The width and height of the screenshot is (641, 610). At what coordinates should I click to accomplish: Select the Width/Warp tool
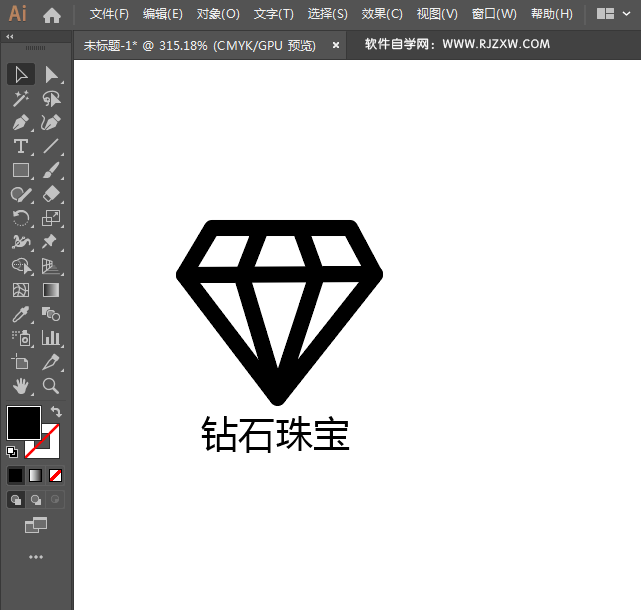pyautogui.click(x=21, y=242)
